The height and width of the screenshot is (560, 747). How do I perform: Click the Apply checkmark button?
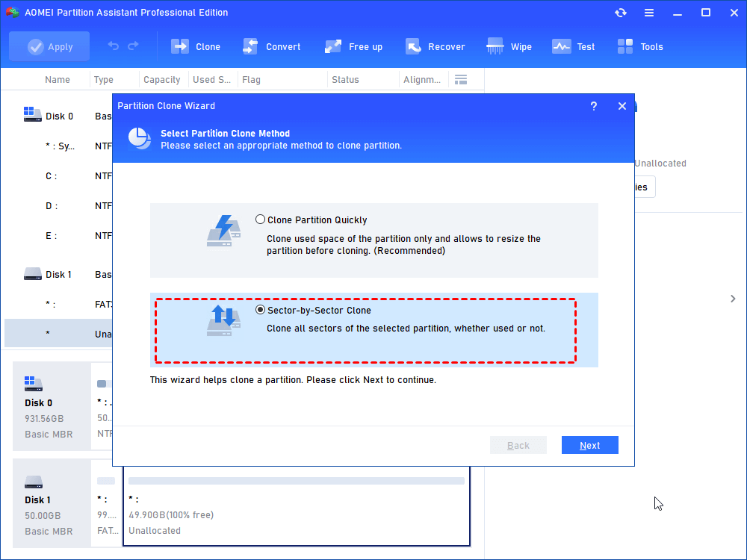(x=49, y=46)
